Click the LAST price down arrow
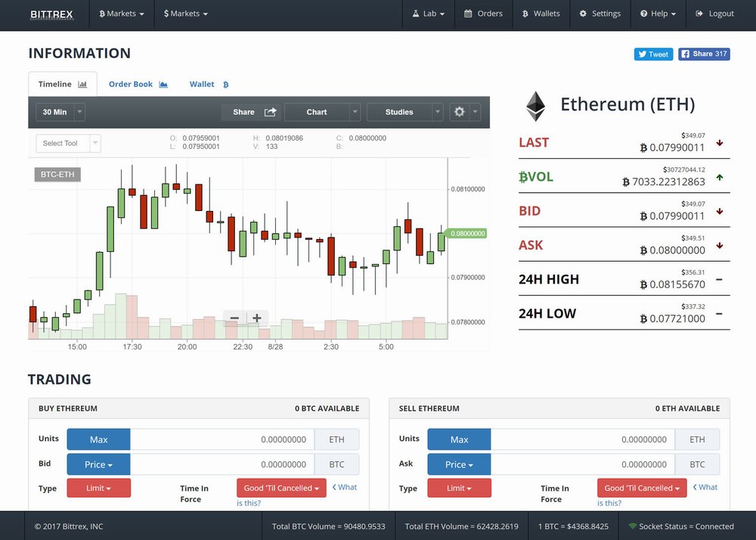The height and width of the screenshot is (540, 756). [720, 143]
